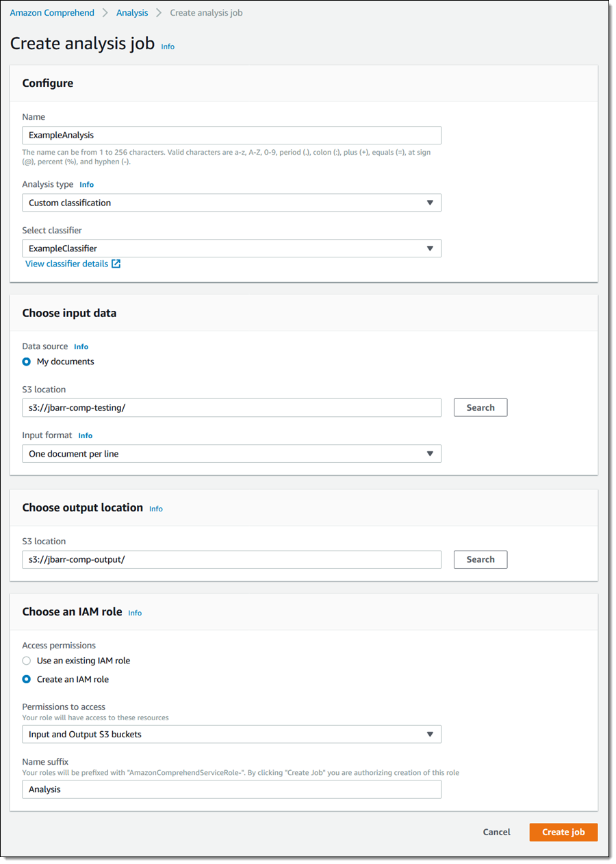
Task: Choose Use an existing IAM role option
Action: (27, 661)
